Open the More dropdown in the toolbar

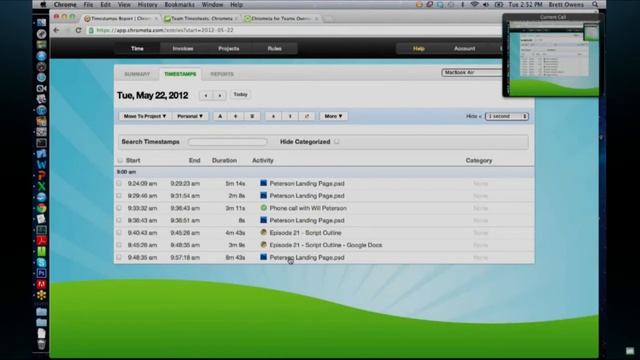tap(333, 116)
